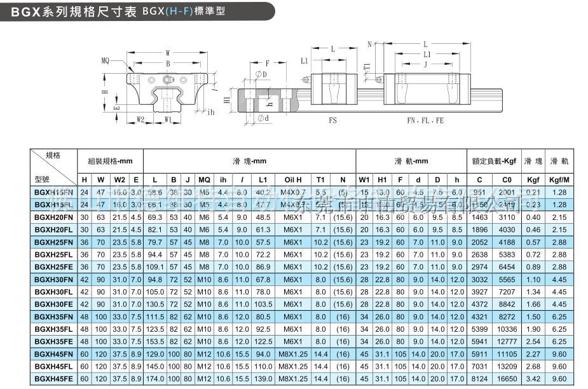Select the C value 1463
The height and width of the screenshot is (389, 588).
coord(480,217)
